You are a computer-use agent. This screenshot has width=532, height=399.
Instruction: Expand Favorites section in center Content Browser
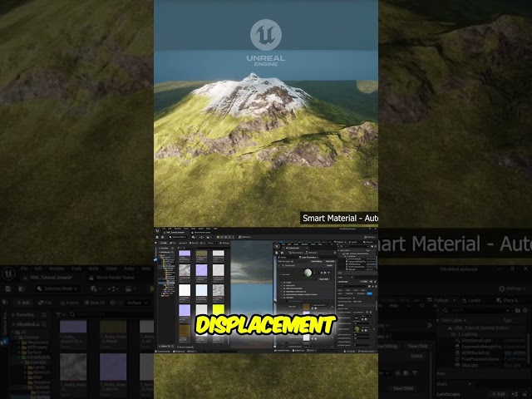[x=164, y=248]
